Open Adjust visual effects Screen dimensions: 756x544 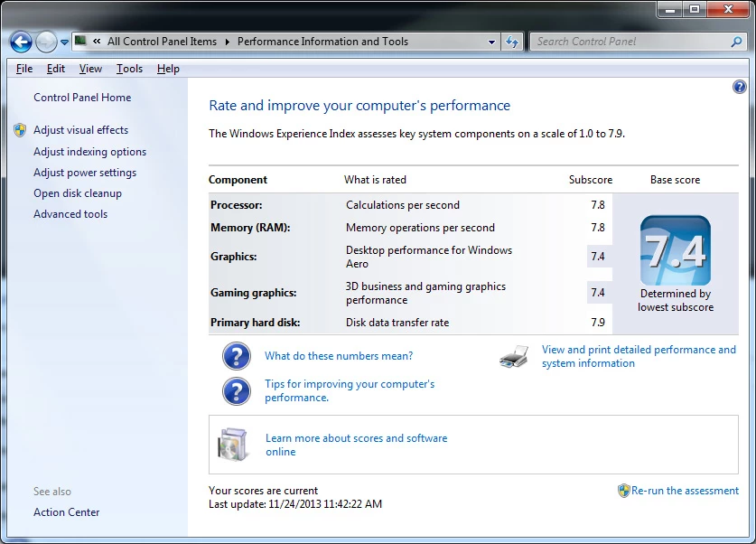pos(81,130)
